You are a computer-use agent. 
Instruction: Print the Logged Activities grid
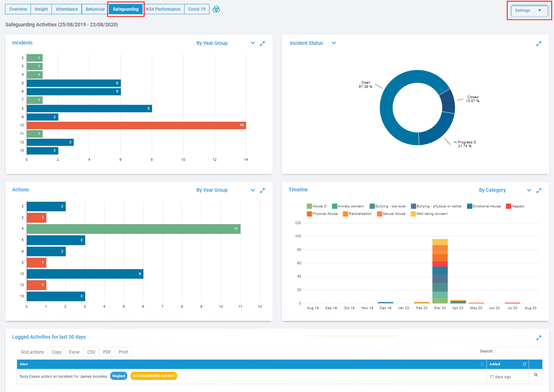tap(123, 352)
